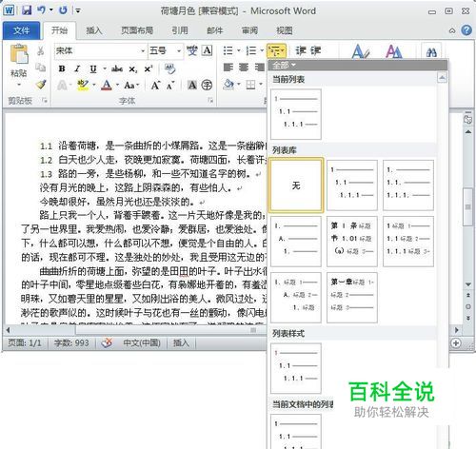Click the character border A icon

208,50
